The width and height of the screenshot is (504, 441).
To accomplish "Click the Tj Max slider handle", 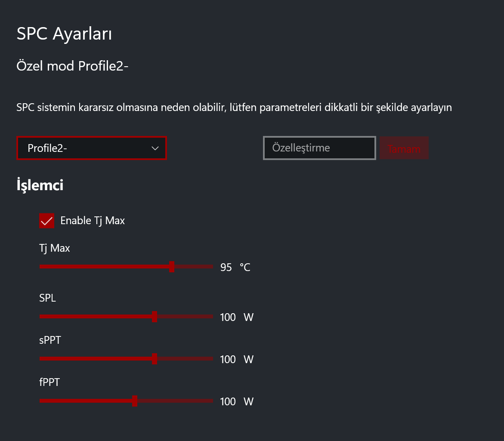I will pos(172,267).
